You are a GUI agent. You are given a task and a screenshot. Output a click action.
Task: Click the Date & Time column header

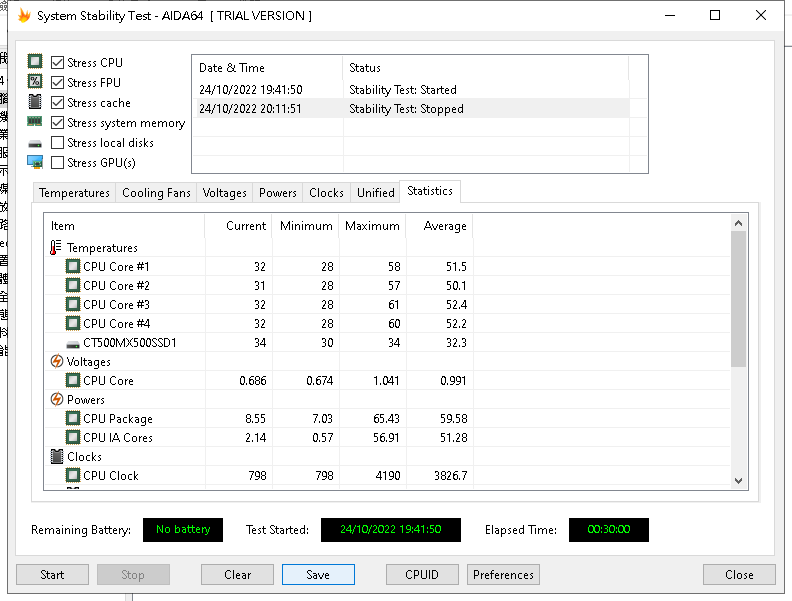click(267, 68)
